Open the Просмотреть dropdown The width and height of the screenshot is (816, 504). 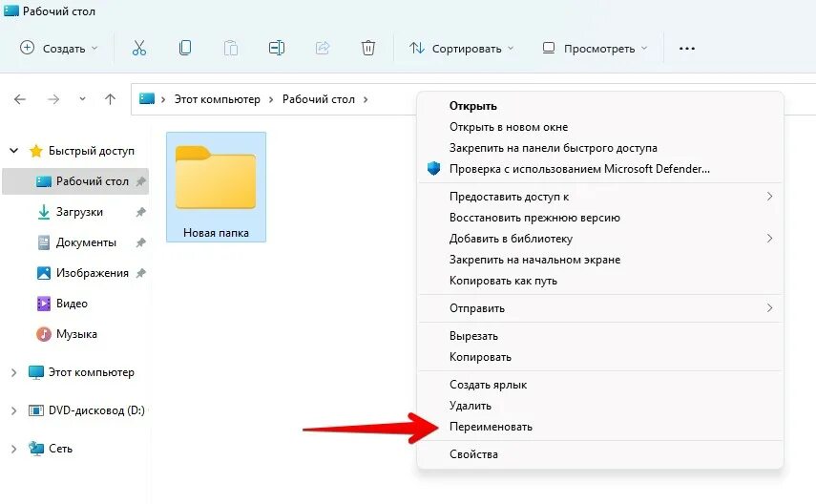click(595, 49)
